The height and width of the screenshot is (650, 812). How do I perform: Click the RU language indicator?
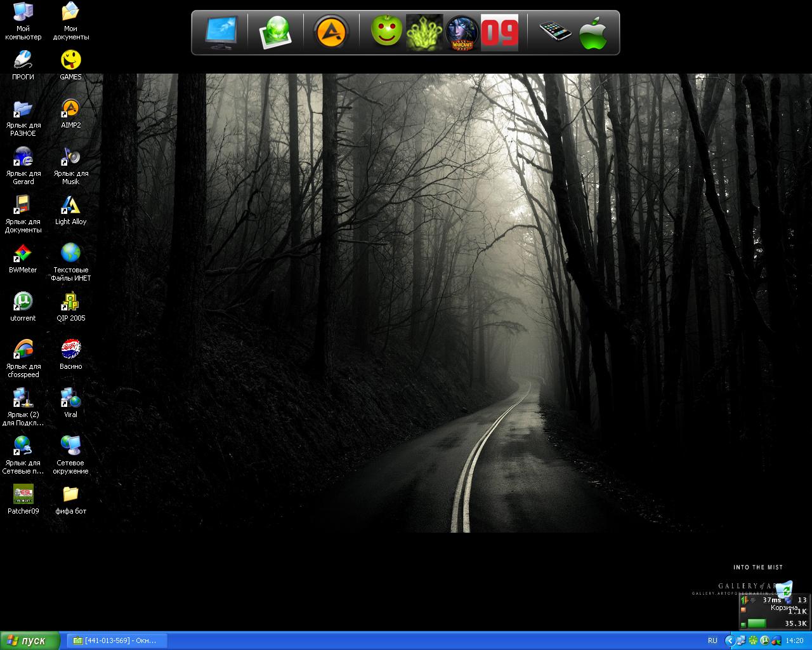tap(712, 641)
